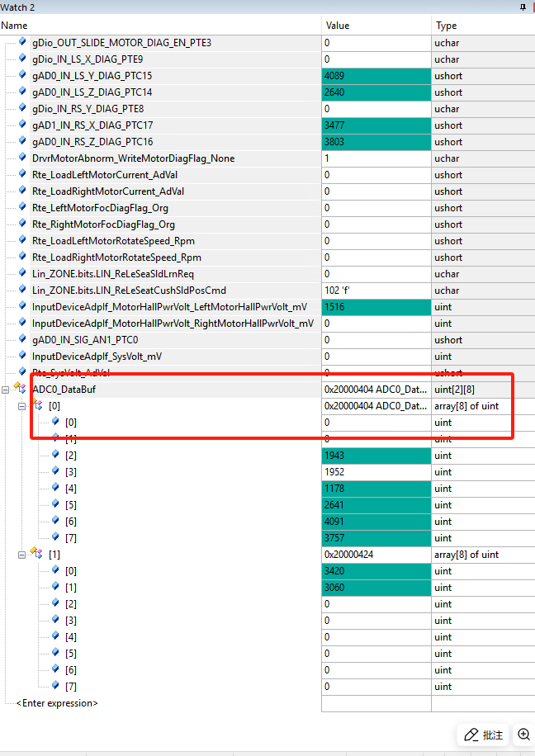This screenshot has width=535, height=756.
Task: Pin the Watch 2 panel
Action: pyautogui.click(x=523, y=7)
